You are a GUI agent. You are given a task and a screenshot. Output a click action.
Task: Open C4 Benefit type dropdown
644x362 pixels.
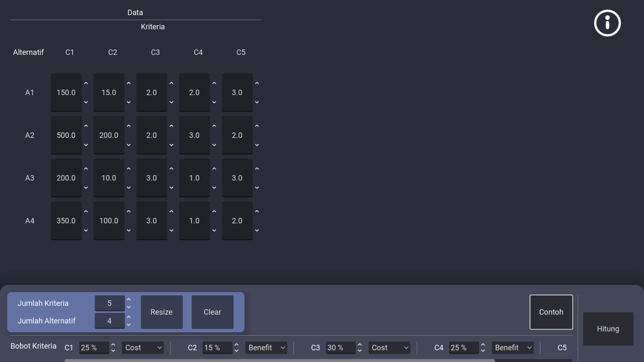513,348
